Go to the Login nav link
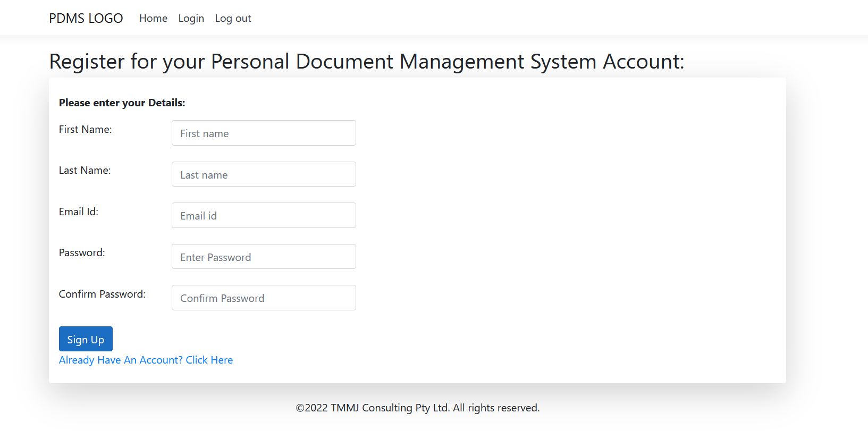868x447 pixels. pyautogui.click(x=191, y=18)
